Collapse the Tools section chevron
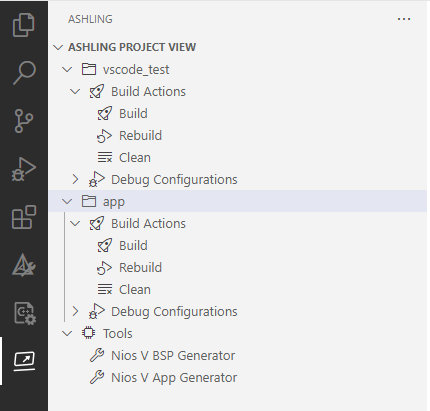 click(x=67, y=333)
